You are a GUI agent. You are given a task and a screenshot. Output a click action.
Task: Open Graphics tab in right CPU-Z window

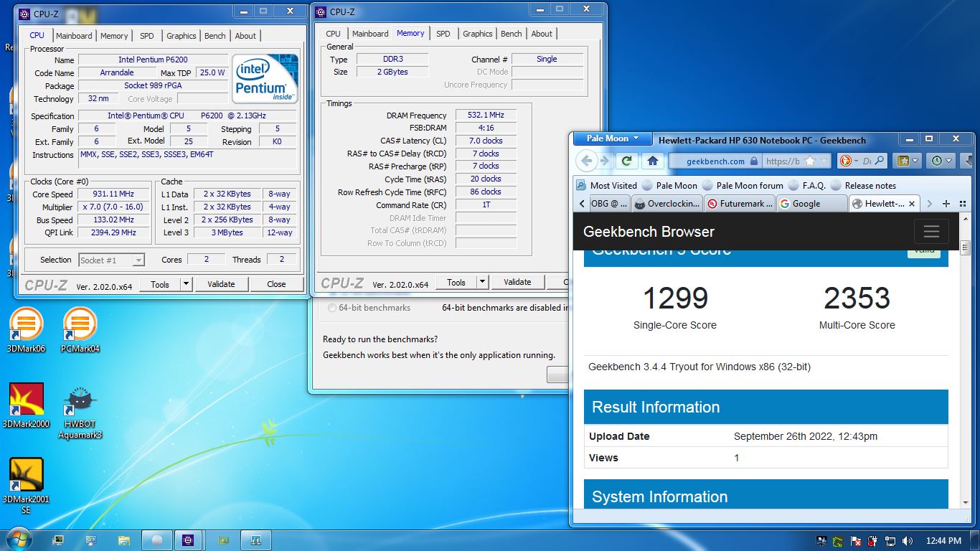(x=477, y=34)
